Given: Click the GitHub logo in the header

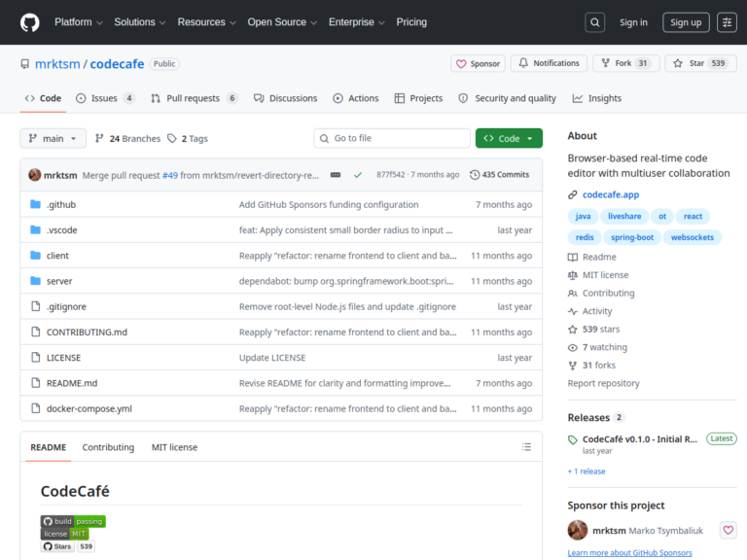Looking at the screenshot, I should click(29, 22).
